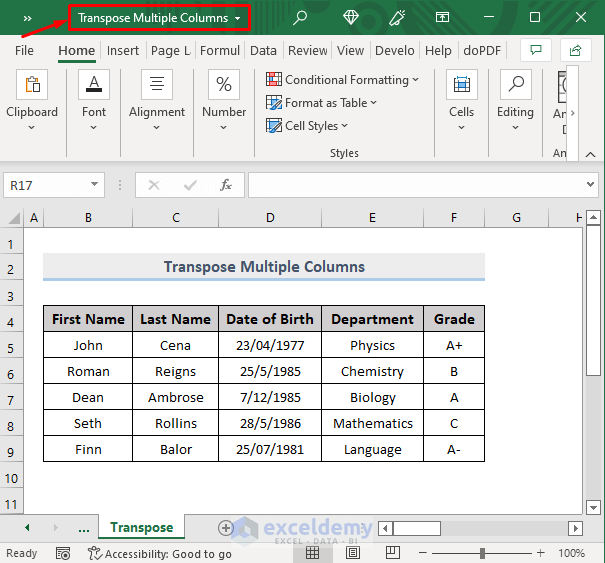605x563 pixels.
Task: Click the vertical scroll down arrow
Action: tap(593, 507)
